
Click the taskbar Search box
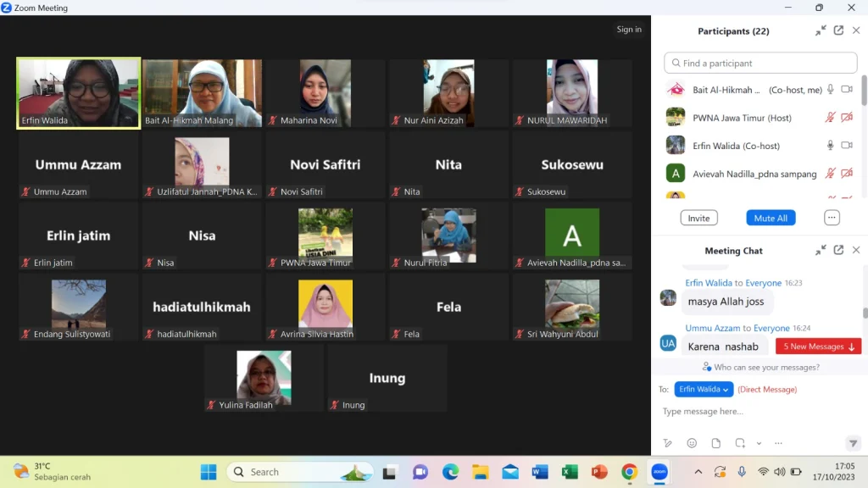[301, 472]
